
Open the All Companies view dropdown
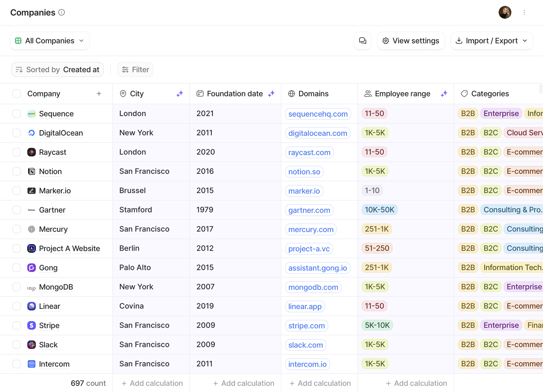[50, 41]
